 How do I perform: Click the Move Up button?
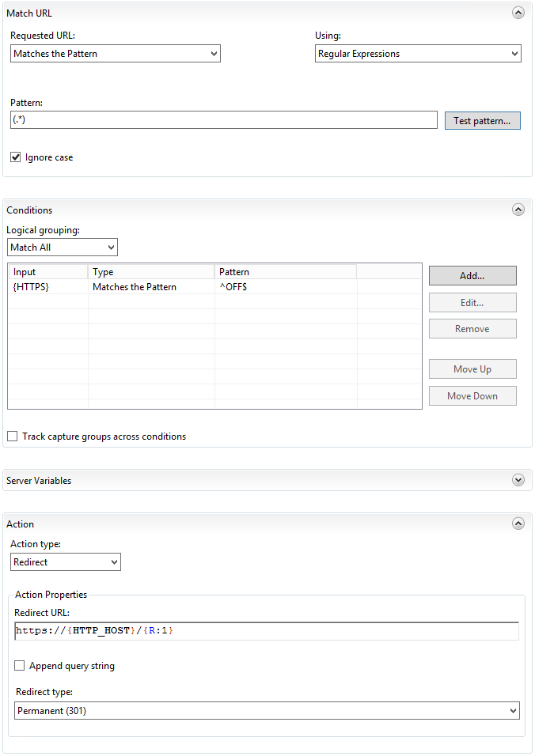pos(472,369)
